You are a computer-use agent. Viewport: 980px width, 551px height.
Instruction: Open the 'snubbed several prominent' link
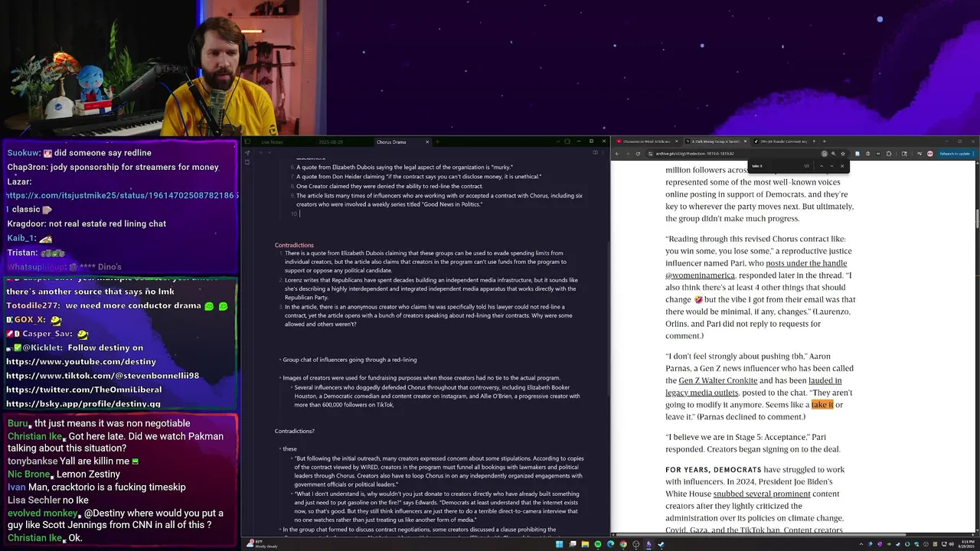[x=762, y=494]
